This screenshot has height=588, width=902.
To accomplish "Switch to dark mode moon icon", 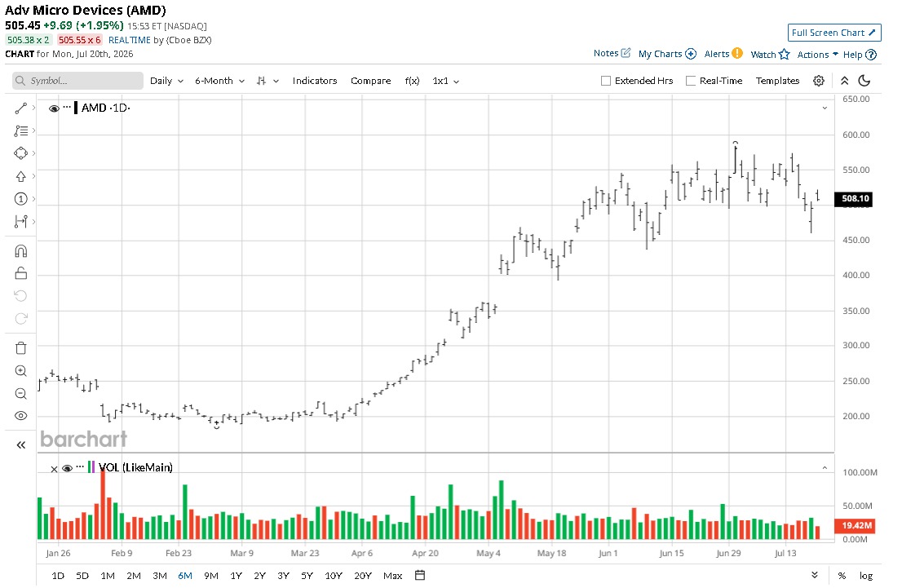I will click(x=864, y=81).
